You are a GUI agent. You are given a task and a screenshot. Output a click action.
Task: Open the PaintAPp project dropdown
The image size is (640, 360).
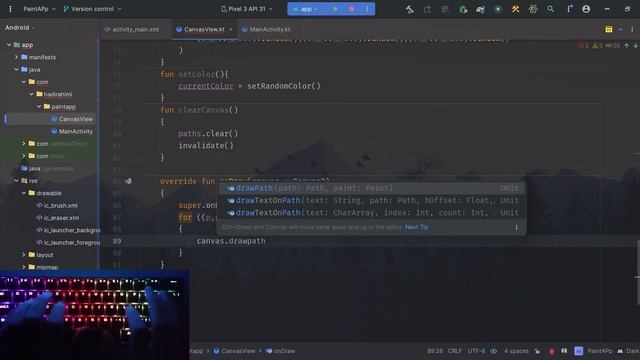[x=39, y=9]
